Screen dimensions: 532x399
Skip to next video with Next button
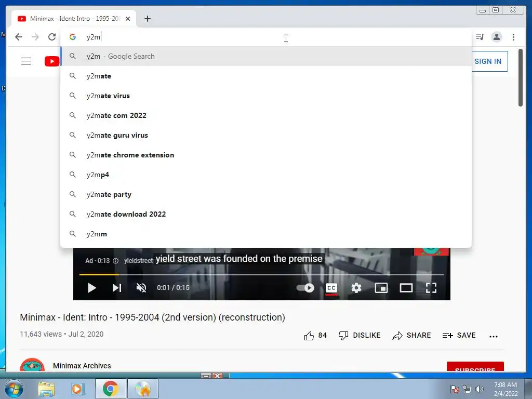click(117, 288)
